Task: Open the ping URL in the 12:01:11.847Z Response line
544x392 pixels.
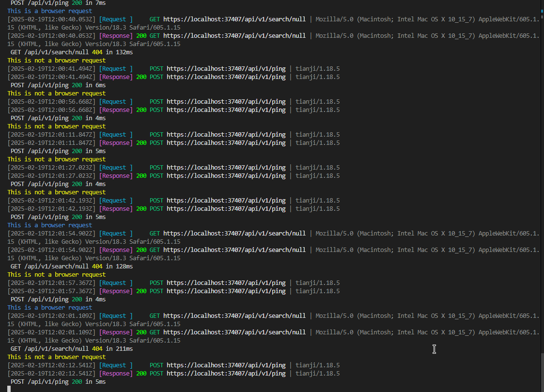Action: [226, 143]
